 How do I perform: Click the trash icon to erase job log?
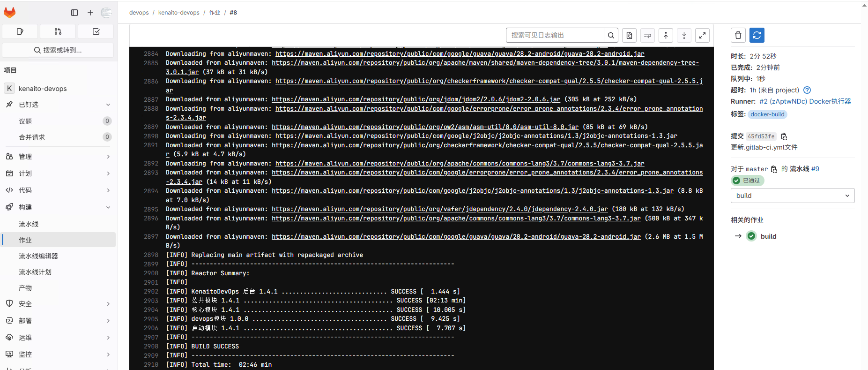click(x=738, y=35)
